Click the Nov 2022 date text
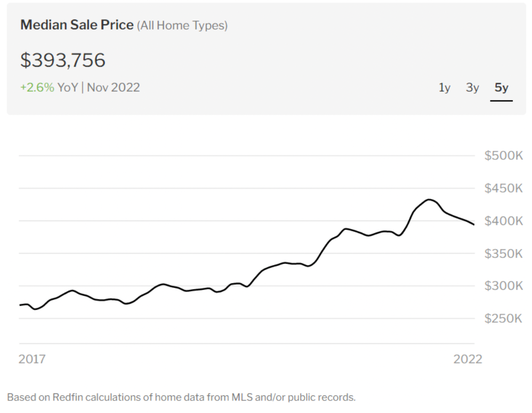532x413 pixels. [114, 87]
